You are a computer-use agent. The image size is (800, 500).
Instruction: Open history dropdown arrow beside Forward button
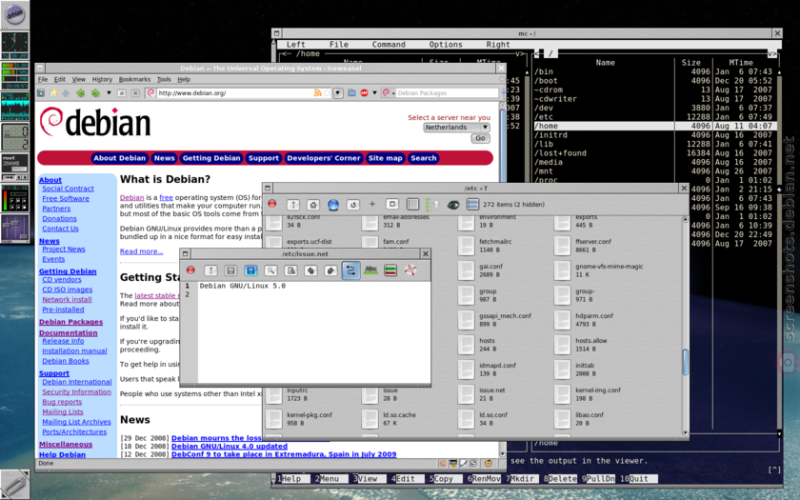click(x=109, y=93)
